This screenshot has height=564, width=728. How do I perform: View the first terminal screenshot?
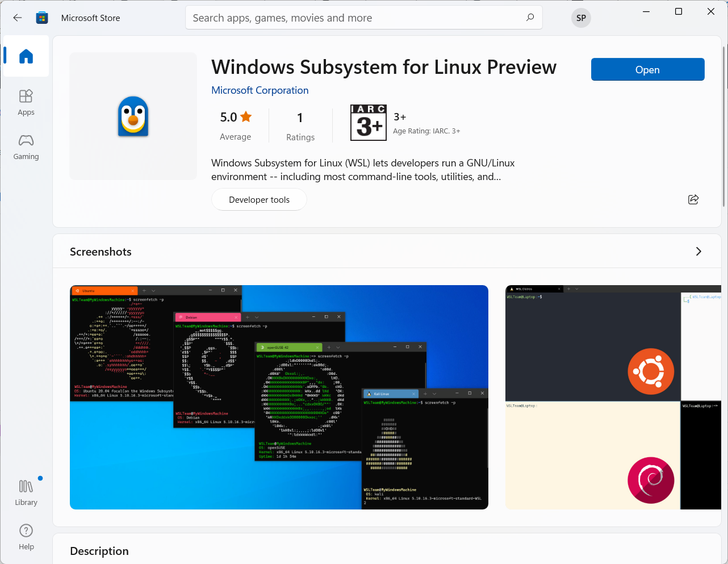point(279,397)
